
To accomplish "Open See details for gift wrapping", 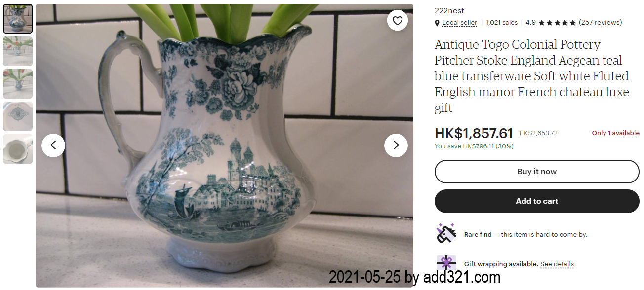I will 557,264.
